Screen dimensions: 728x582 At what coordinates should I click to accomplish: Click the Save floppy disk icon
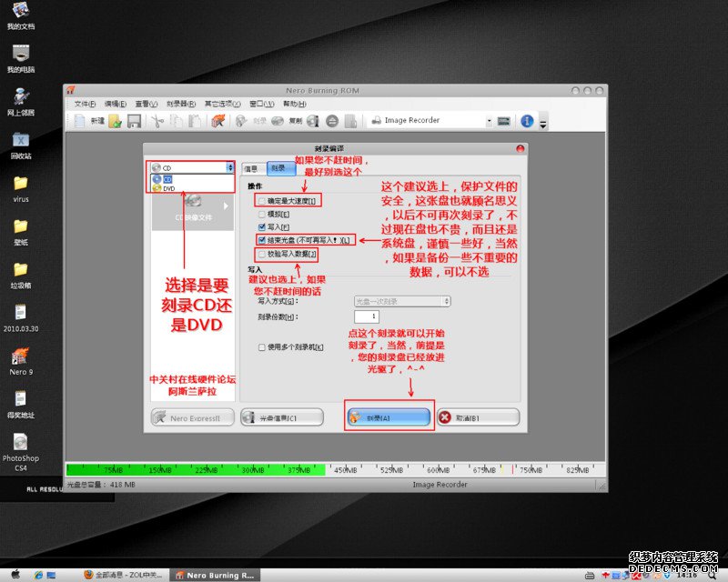pyautogui.click(x=134, y=121)
